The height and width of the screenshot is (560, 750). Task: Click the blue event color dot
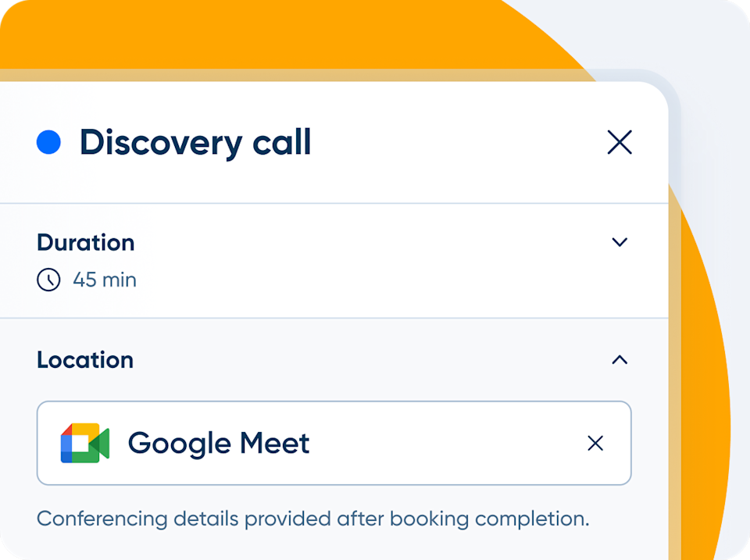tap(48, 142)
